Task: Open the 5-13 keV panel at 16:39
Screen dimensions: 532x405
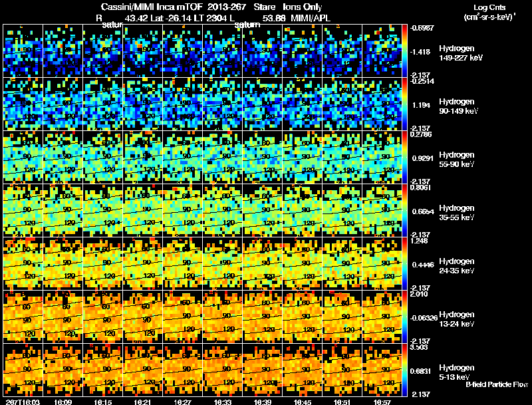Action: pyautogui.click(x=263, y=370)
